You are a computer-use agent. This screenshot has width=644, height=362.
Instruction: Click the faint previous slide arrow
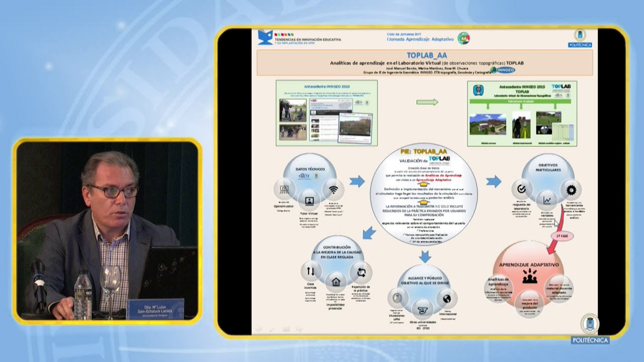click(259, 329)
